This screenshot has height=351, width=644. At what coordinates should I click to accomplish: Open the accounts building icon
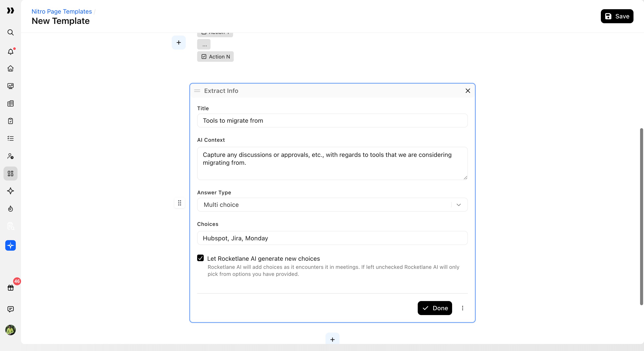11,103
